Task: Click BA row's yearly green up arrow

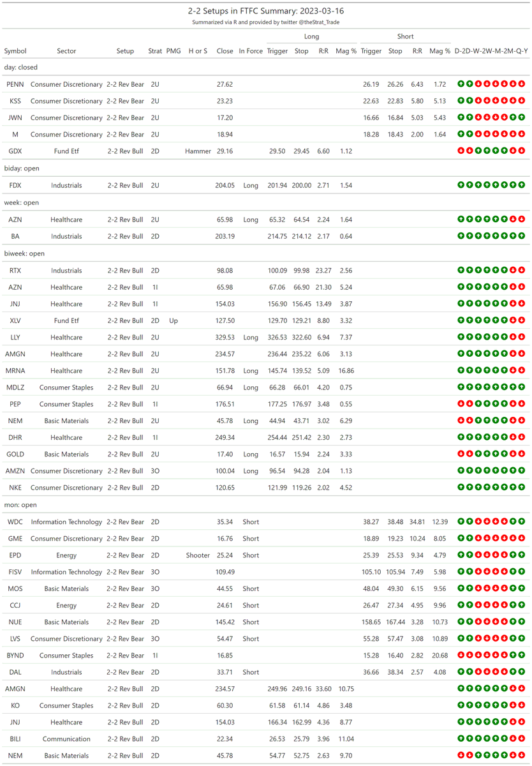Action: tap(522, 236)
